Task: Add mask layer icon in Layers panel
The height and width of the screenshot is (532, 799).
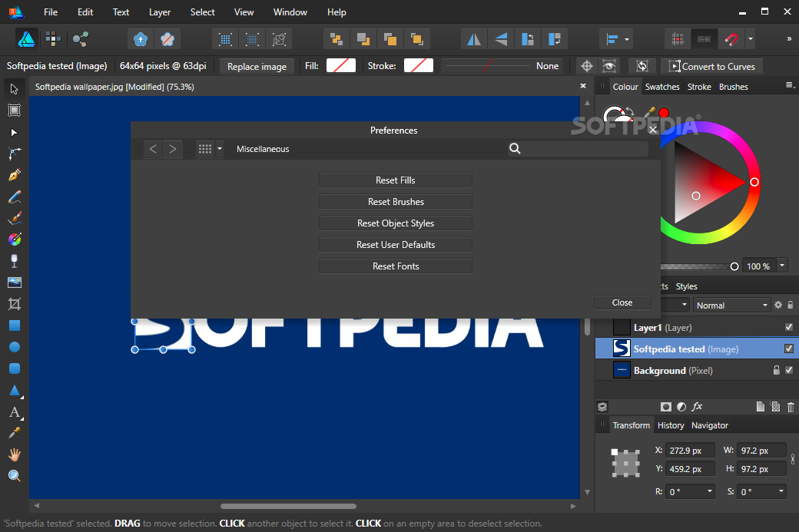Action: (665, 407)
